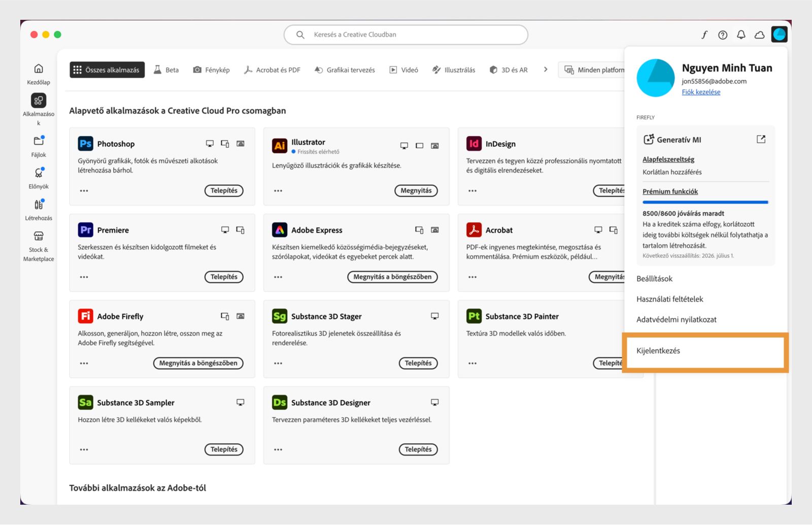The image size is (812, 525).
Task: Click the Prémium funkciók link
Action: point(670,191)
